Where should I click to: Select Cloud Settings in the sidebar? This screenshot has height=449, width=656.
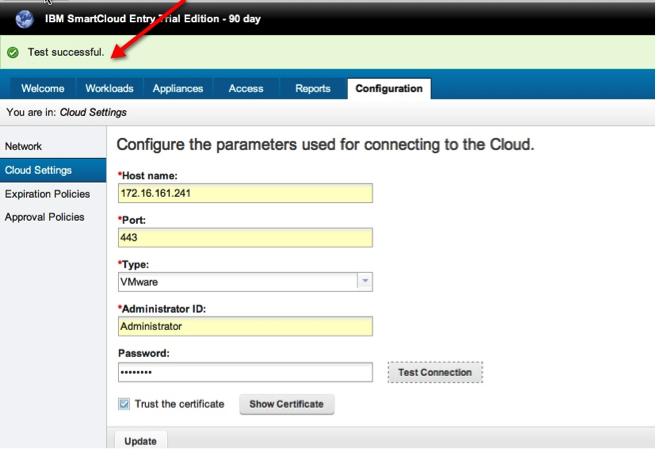tap(53, 170)
